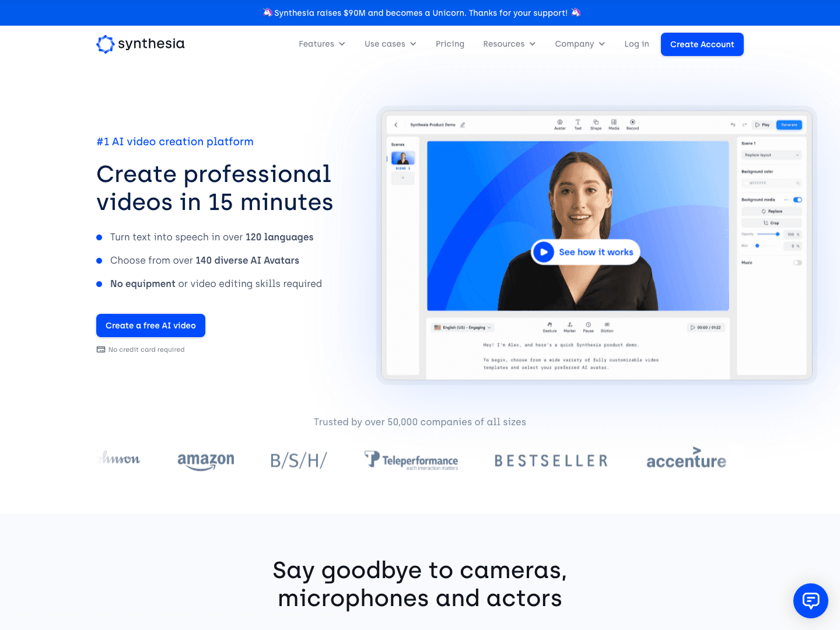Screen dimensions: 840x630
Task: Open the Diction tool for the script
Action: (607, 327)
